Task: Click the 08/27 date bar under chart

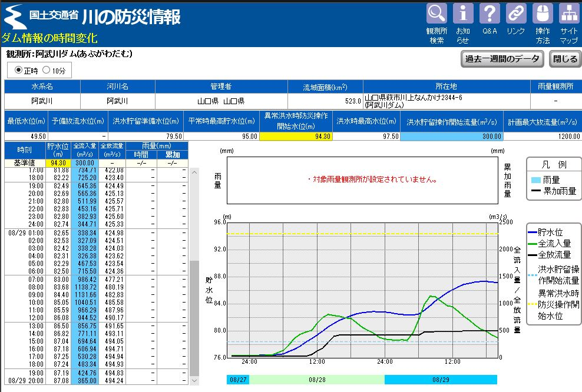Action: tap(238, 380)
